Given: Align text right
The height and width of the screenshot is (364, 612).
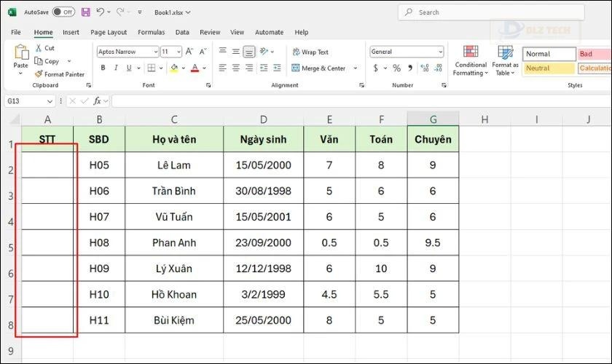Looking at the screenshot, I should 249,68.
